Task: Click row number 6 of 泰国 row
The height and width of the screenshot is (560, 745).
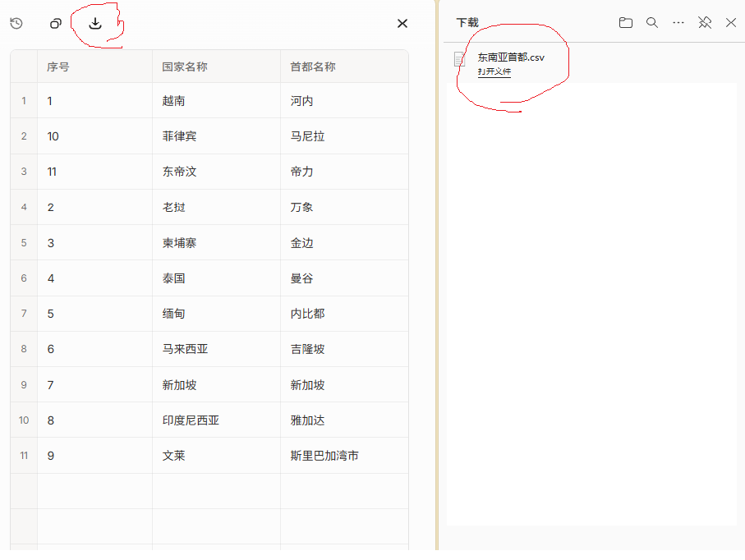Action: coord(24,278)
